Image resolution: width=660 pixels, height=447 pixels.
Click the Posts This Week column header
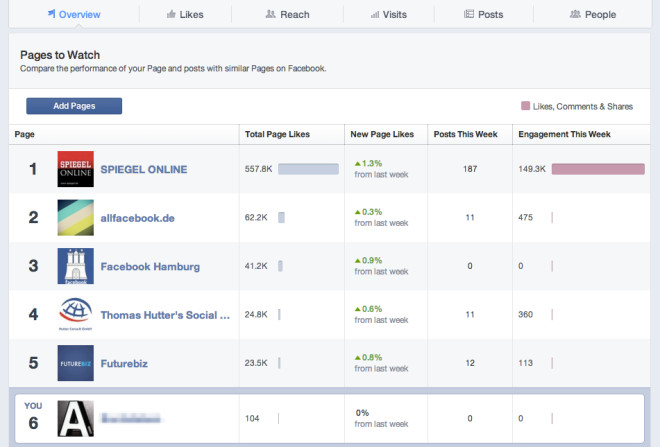point(466,134)
